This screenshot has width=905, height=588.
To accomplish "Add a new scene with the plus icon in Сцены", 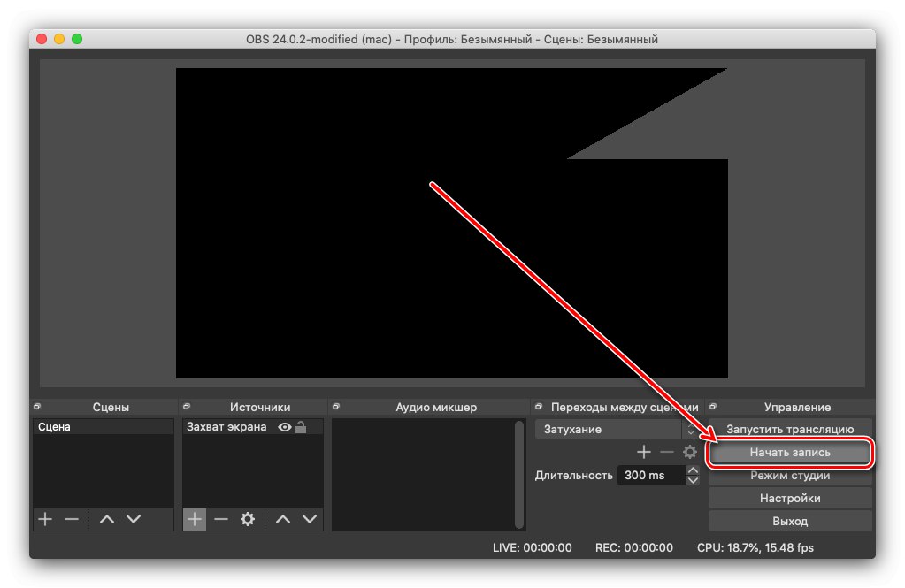I will coord(45,519).
